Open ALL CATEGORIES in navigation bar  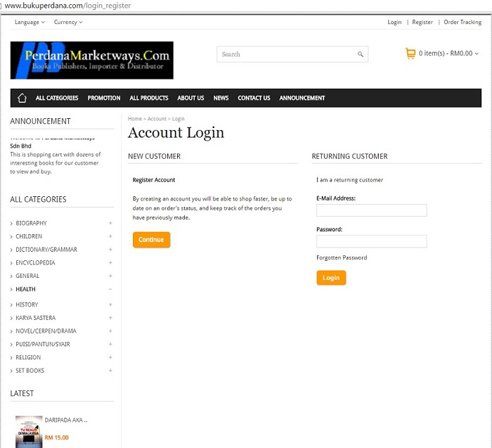click(57, 98)
